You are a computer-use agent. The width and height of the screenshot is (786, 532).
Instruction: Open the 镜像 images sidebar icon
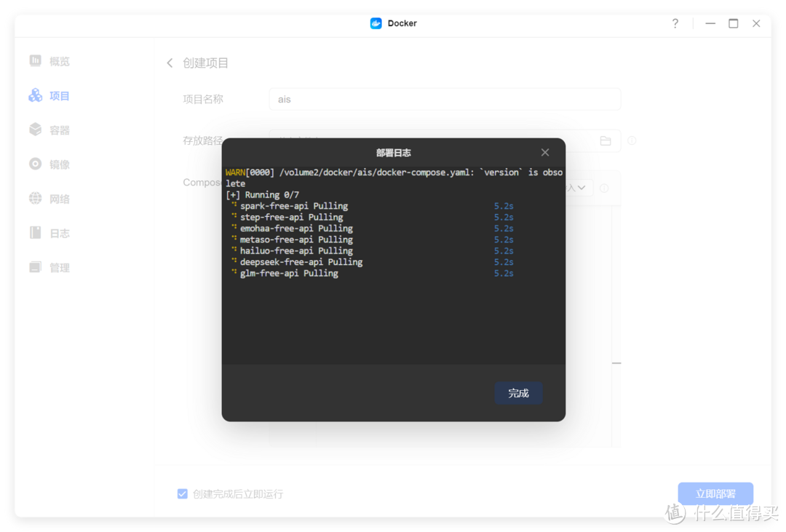click(x=35, y=164)
